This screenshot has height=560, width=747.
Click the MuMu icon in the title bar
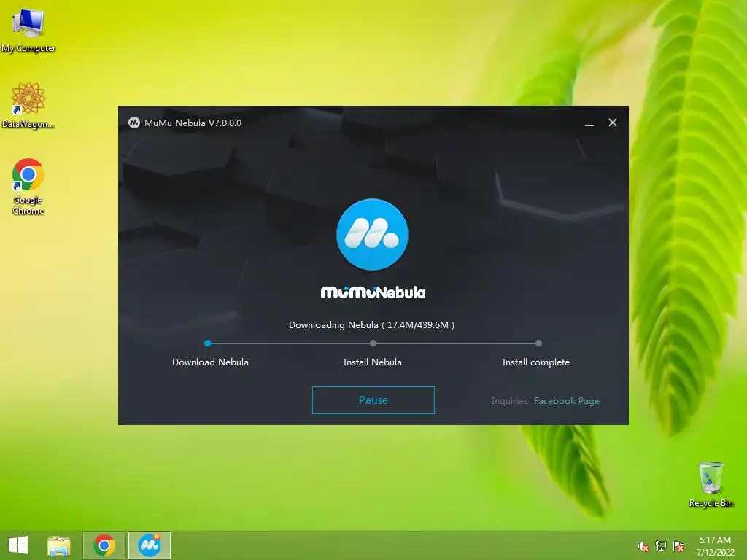tap(134, 122)
